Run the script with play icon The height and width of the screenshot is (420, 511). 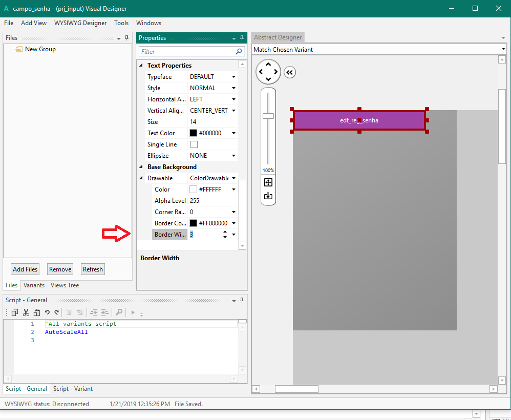point(133,312)
